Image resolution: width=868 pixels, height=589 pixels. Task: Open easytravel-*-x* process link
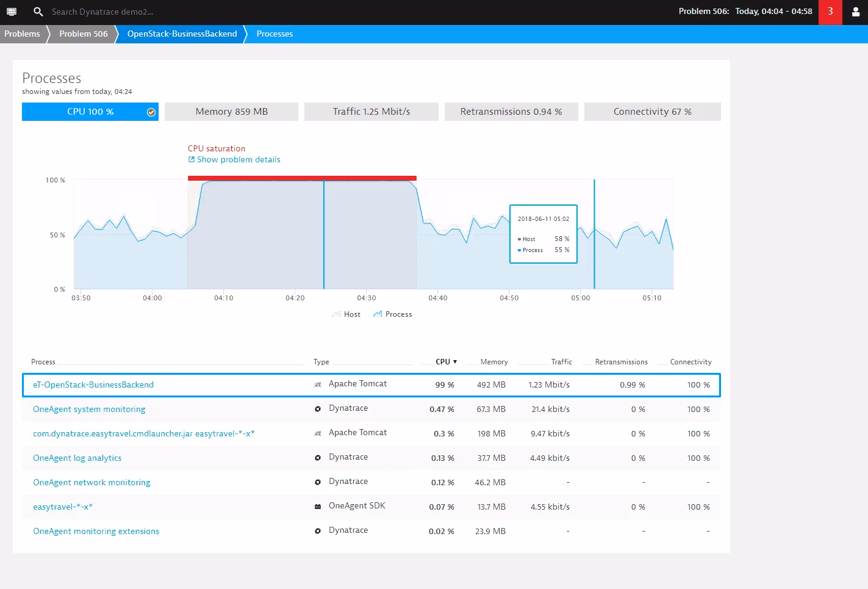(x=63, y=507)
